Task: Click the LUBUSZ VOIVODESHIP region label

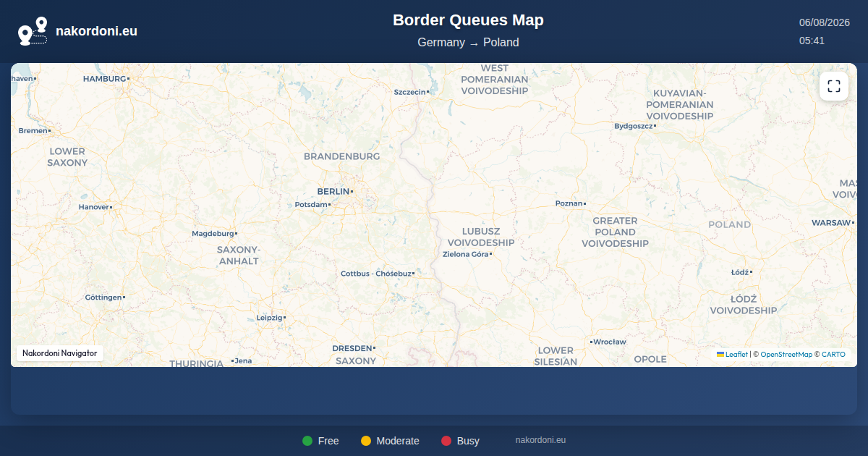Action: click(481, 237)
